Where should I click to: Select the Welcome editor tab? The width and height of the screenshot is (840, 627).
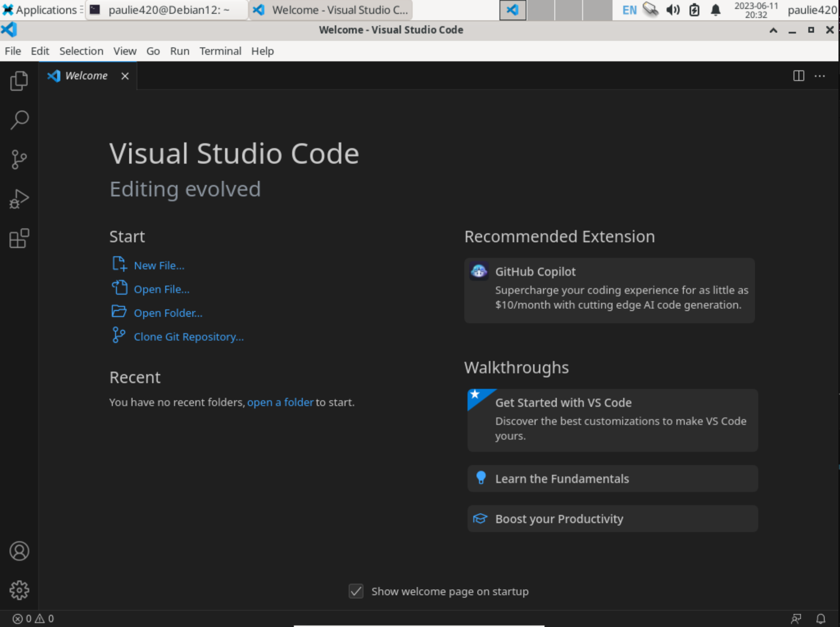88,76
